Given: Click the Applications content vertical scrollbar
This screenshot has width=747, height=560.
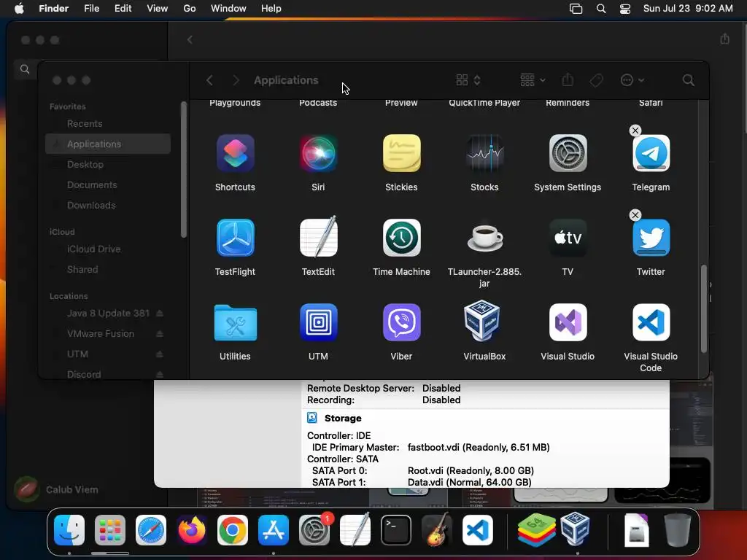Looking at the screenshot, I should [x=704, y=308].
